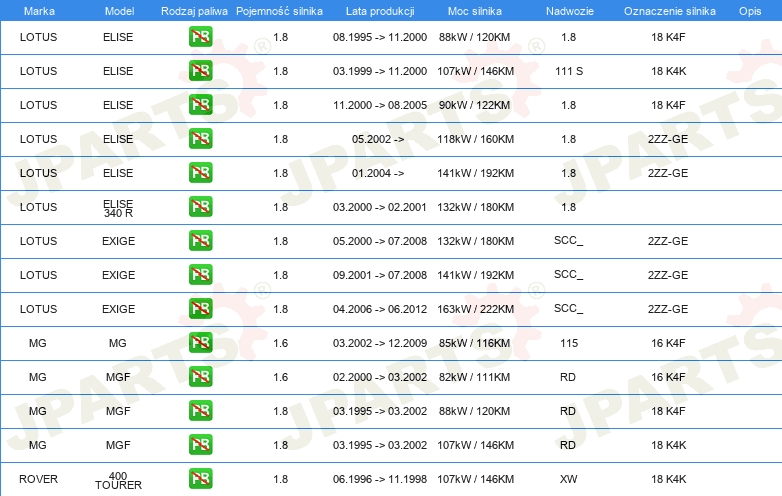Screen dimensions: 782x496
Task: Click fuel icon in Elise 141kW row
Action: (x=200, y=173)
